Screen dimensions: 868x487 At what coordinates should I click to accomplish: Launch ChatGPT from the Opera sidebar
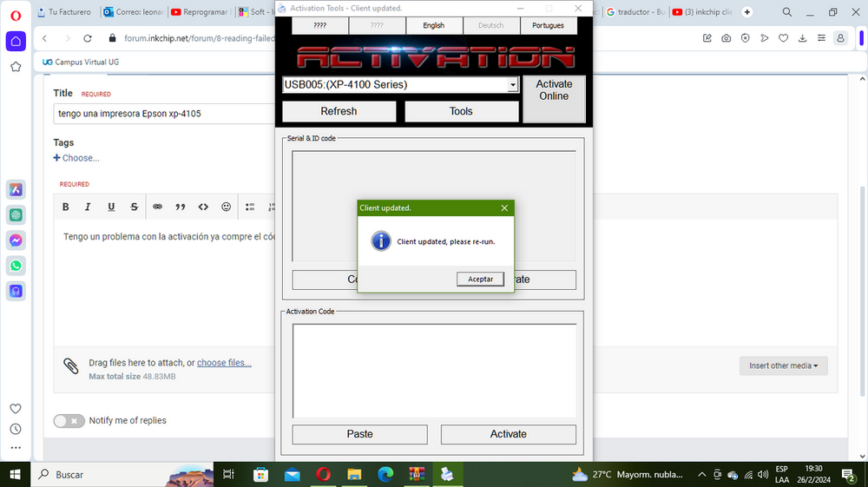(x=16, y=215)
